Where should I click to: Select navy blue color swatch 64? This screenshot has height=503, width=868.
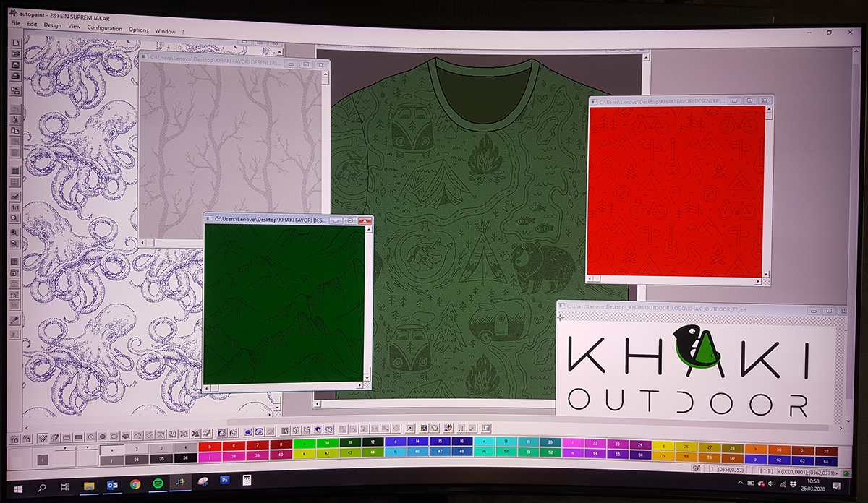point(826,460)
